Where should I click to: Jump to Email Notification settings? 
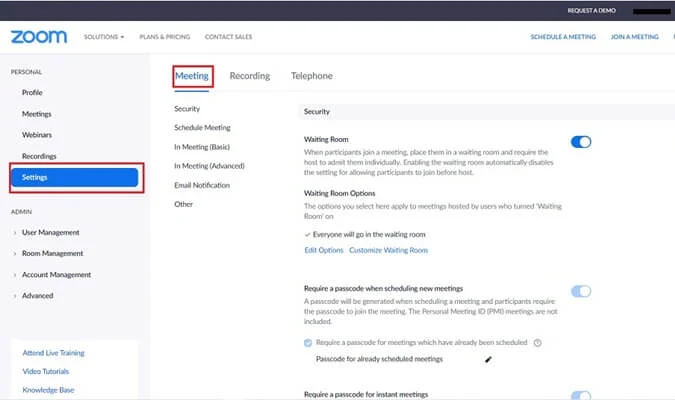pyautogui.click(x=202, y=185)
